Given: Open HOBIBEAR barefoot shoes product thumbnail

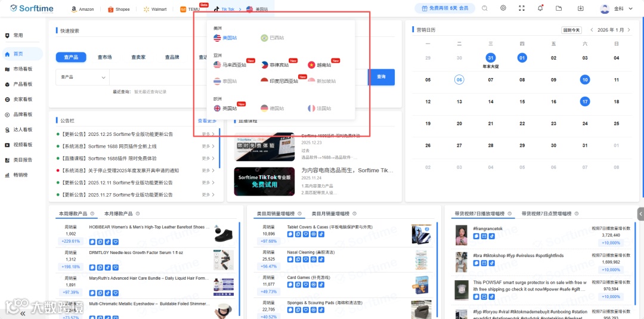Looking at the screenshot, I should (224, 234).
